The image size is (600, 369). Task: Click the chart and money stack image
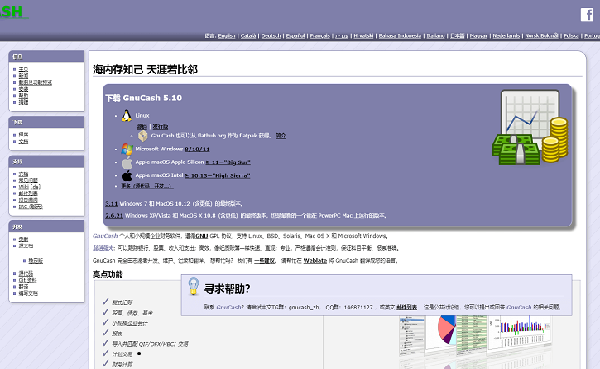pyautogui.click(x=530, y=127)
